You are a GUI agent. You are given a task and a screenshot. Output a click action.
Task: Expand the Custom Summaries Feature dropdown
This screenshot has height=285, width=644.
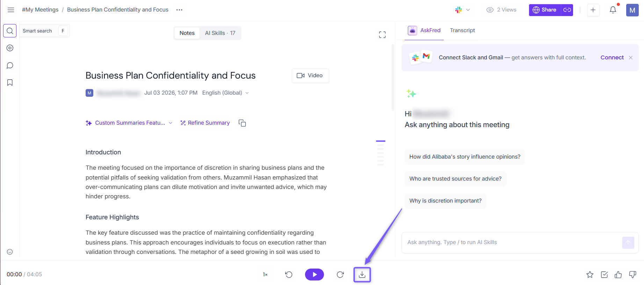click(x=129, y=123)
